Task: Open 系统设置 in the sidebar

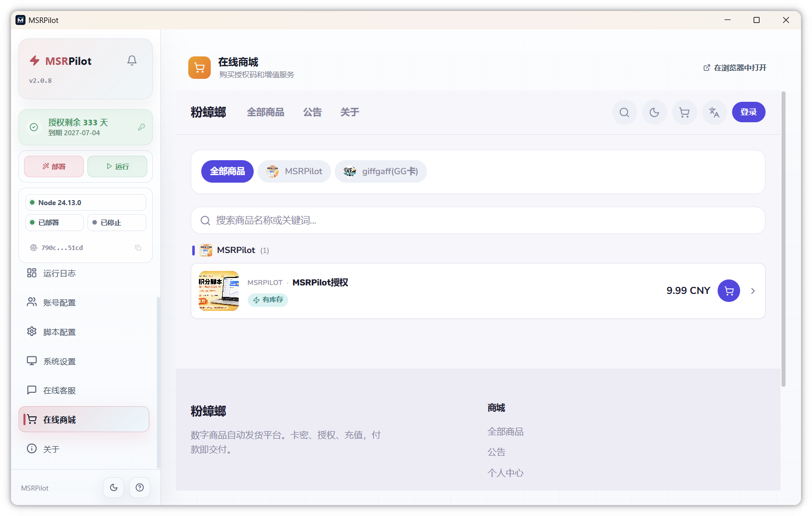Action: 84,361
